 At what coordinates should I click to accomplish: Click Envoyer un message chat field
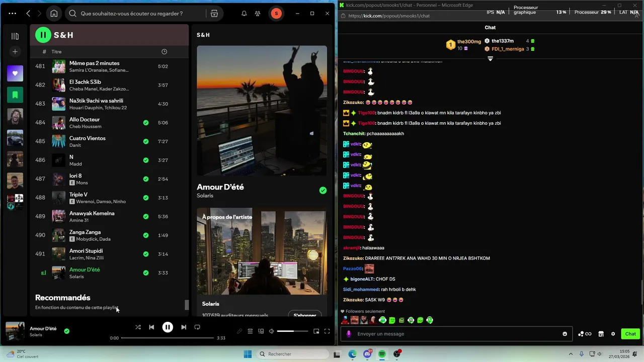[456, 334]
